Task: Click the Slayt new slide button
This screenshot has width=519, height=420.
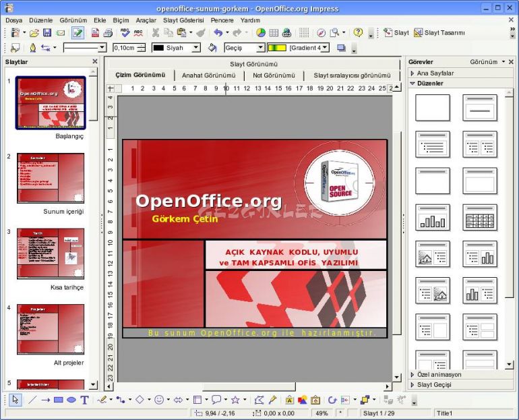Action: click(396, 33)
